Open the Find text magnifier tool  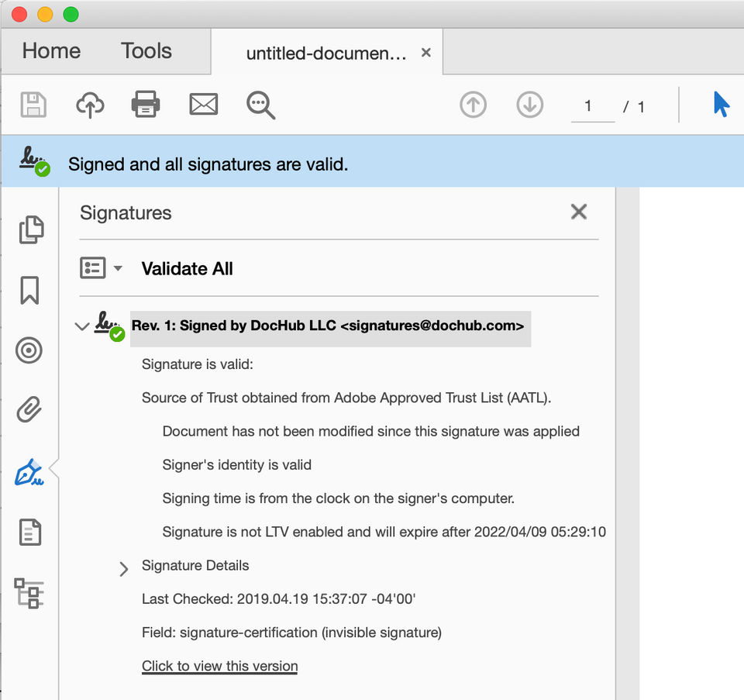point(261,105)
